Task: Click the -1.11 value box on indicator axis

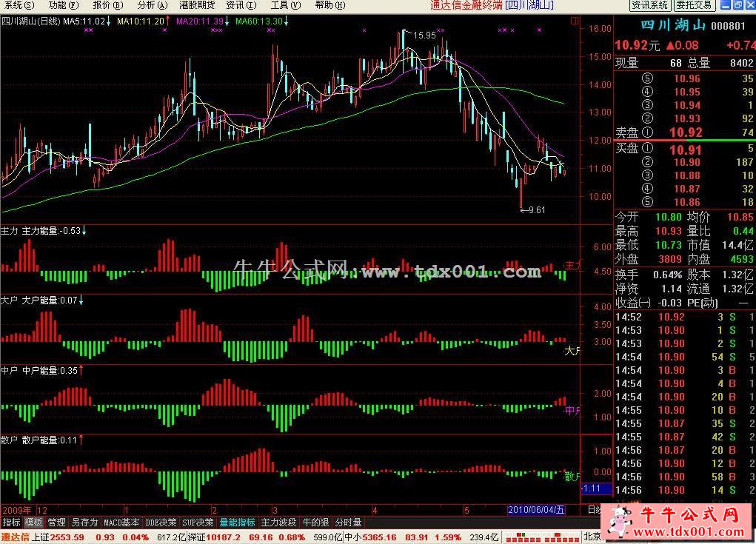Action: tap(596, 488)
